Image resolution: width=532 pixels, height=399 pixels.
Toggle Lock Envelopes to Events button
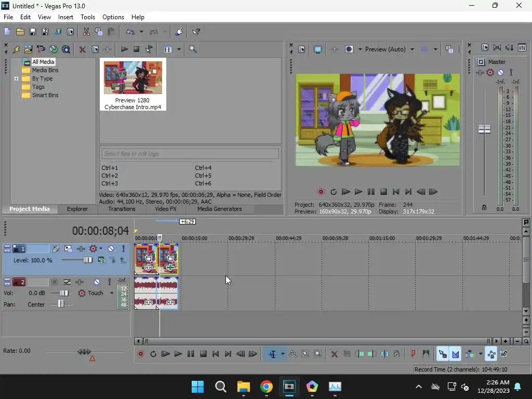pyautogui.click(x=491, y=354)
